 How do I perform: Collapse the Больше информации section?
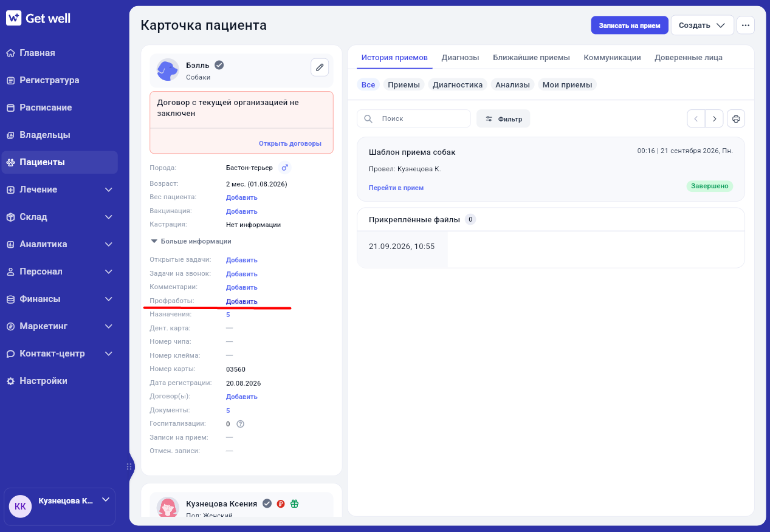(191, 241)
